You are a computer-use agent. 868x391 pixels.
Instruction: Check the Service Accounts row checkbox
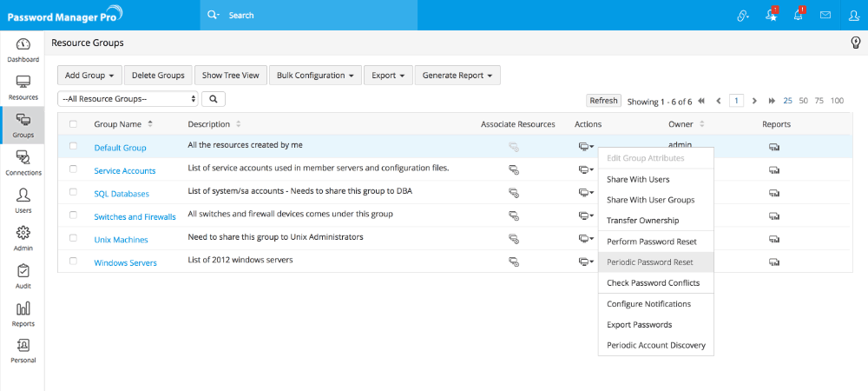click(x=73, y=170)
